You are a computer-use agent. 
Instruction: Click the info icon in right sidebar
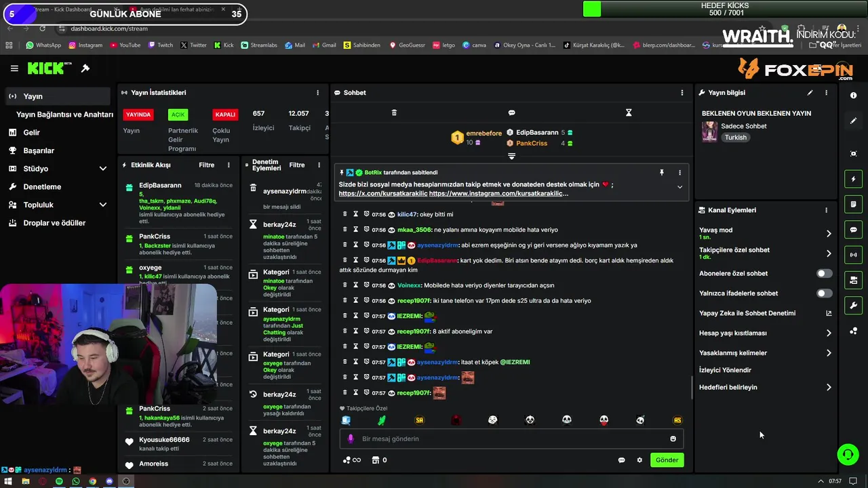click(853, 96)
